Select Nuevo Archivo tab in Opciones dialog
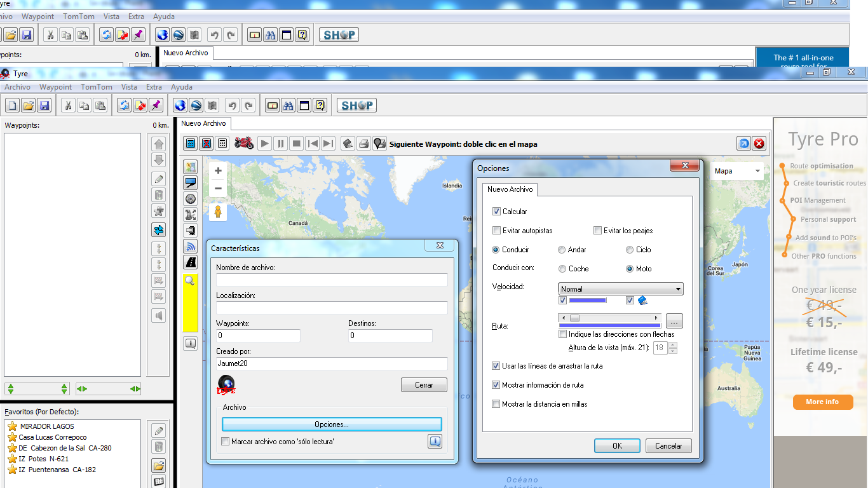The height and width of the screenshot is (488, 868). (x=510, y=189)
